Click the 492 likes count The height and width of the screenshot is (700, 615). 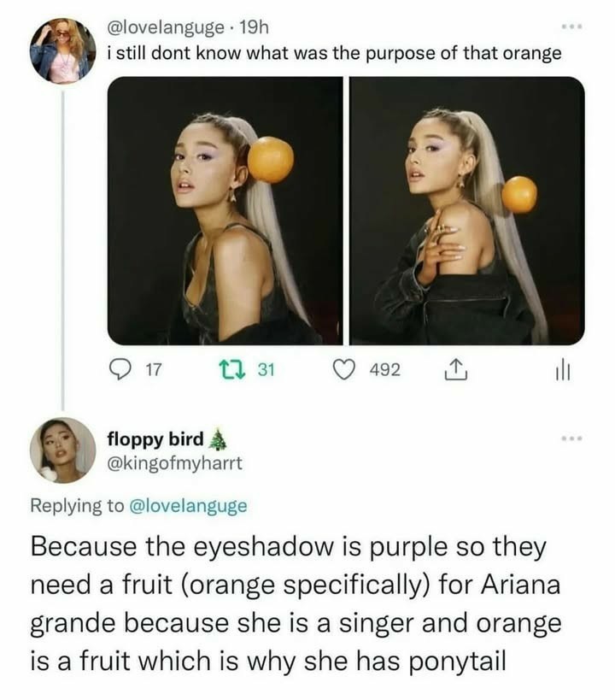click(x=384, y=370)
